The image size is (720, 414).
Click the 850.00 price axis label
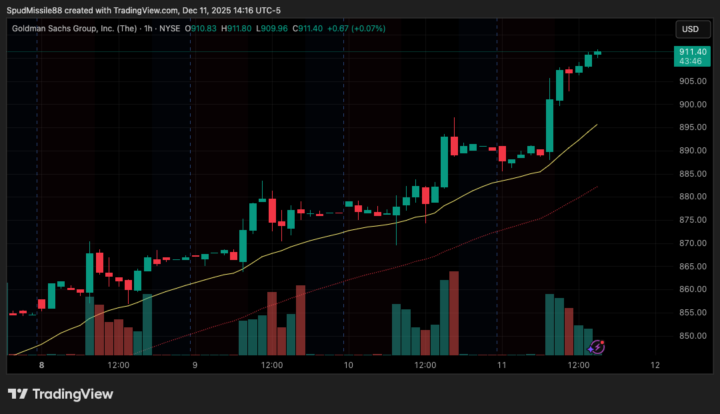pos(693,336)
